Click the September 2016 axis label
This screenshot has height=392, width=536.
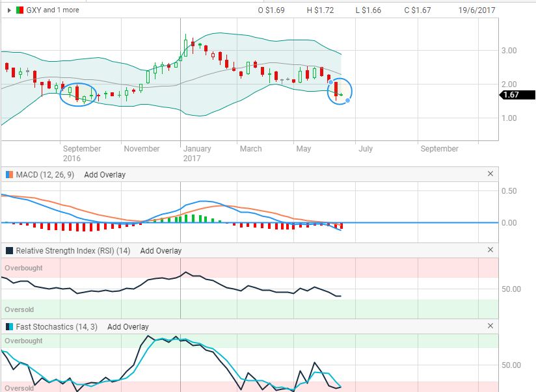coord(82,153)
